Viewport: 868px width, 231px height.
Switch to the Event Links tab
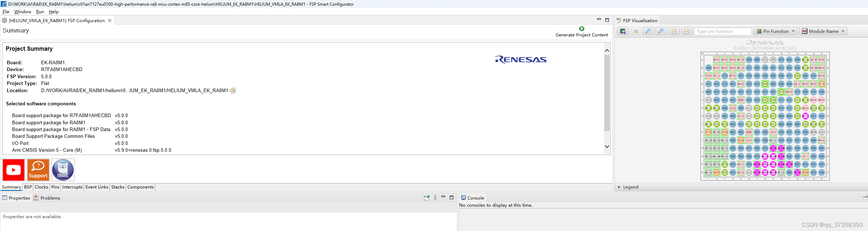pyautogui.click(x=97, y=187)
